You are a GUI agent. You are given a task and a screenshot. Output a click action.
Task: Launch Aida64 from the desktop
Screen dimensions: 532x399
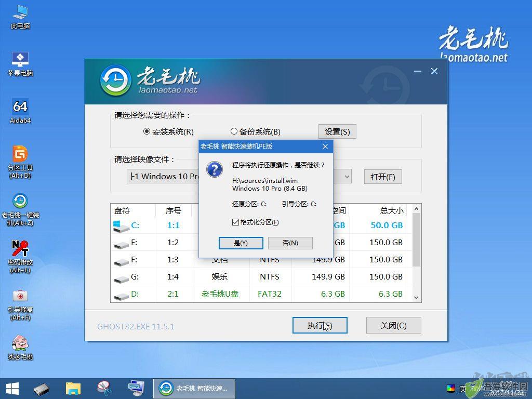tap(20, 111)
